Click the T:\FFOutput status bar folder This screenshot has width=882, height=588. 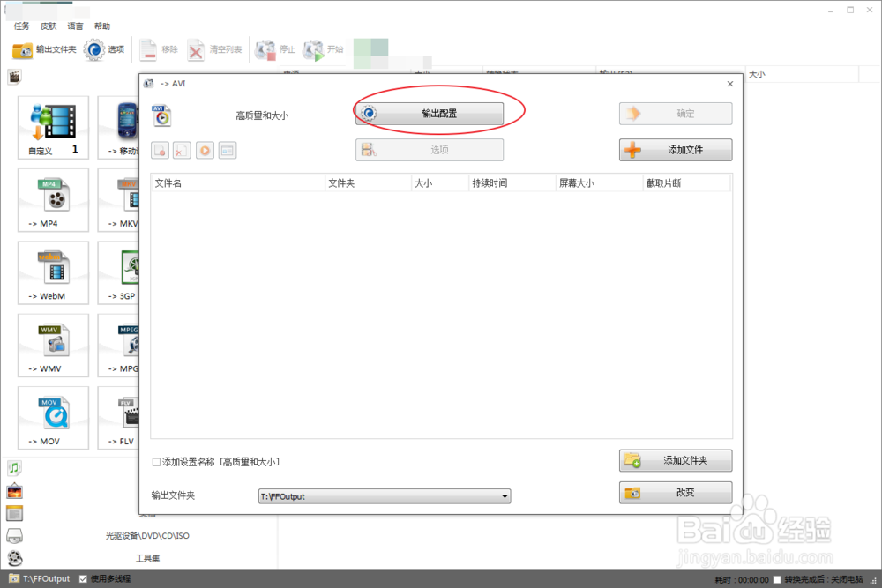(40, 578)
